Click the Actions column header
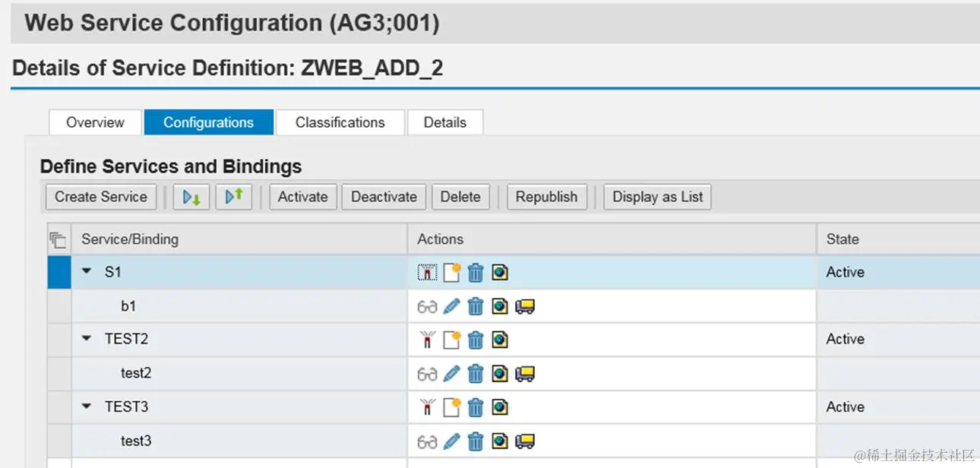 tap(612, 239)
